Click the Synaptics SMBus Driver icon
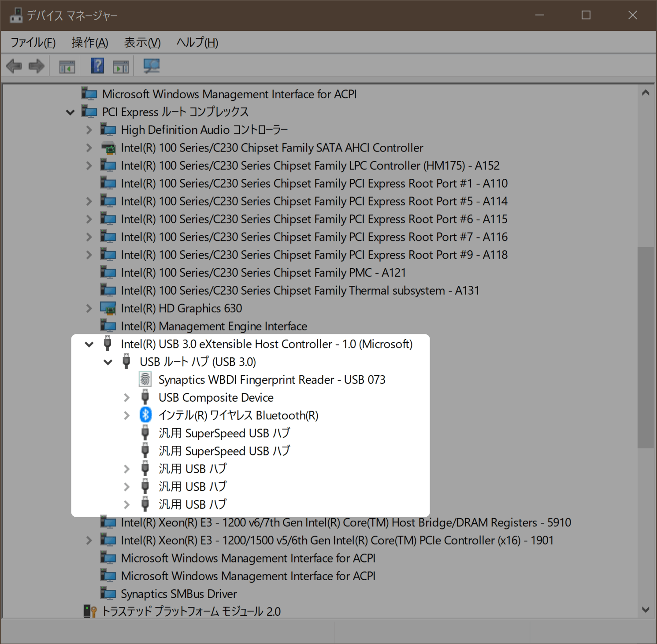Image resolution: width=657 pixels, height=644 pixels. pyautogui.click(x=108, y=593)
